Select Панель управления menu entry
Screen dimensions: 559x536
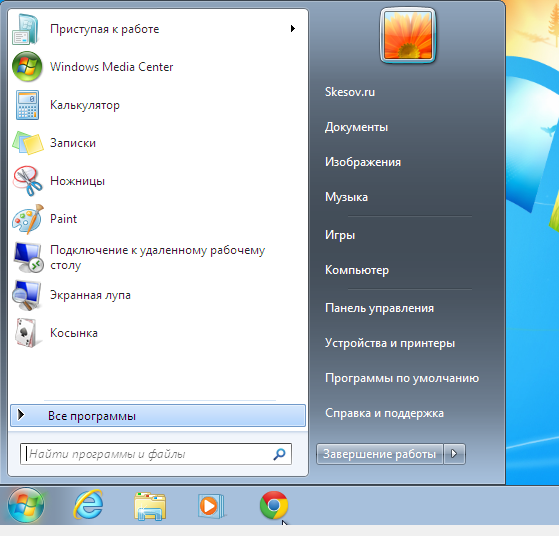pos(379,308)
